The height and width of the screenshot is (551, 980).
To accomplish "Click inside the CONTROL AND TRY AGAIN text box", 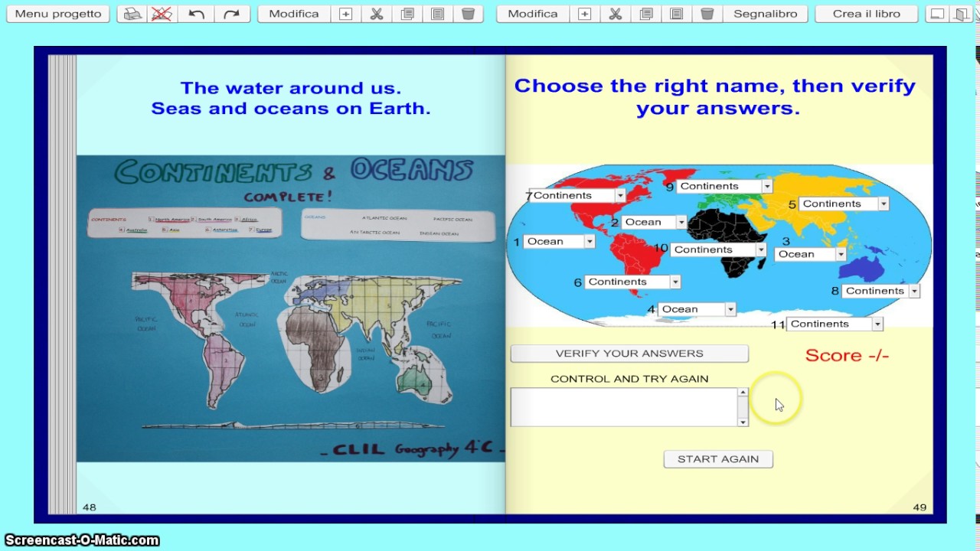I will click(x=624, y=407).
